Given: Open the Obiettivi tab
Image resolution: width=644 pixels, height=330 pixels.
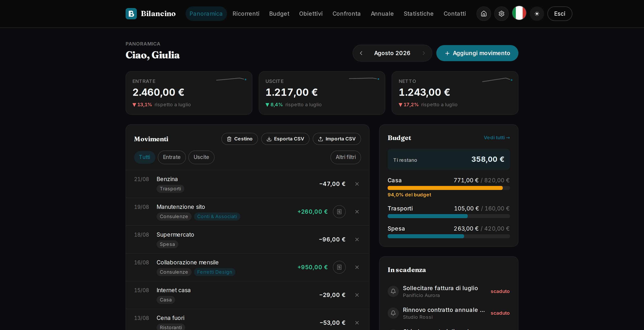Looking at the screenshot, I should pos(311,13).
